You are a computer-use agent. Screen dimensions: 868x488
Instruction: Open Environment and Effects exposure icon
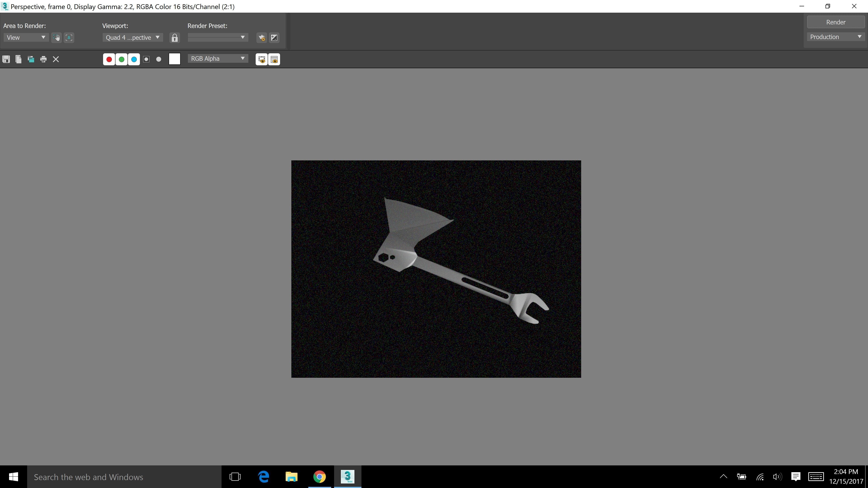pos(274,38)
